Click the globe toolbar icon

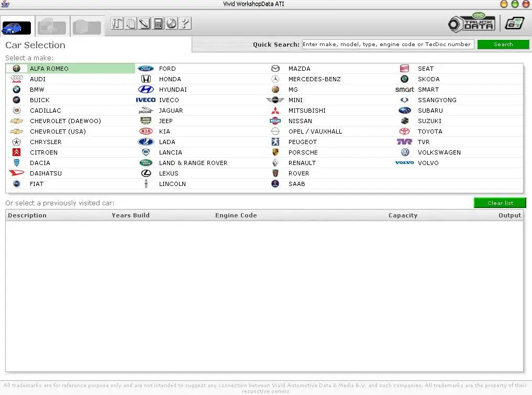point(171,24)
